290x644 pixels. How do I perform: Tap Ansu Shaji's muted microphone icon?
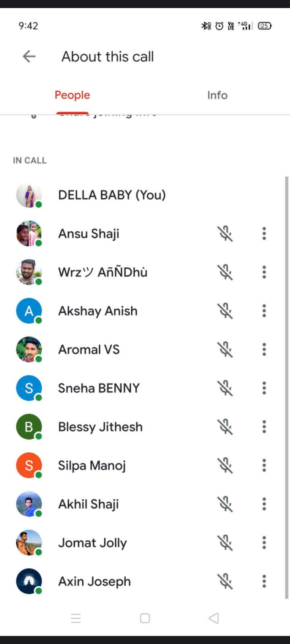[x=226, y=233]
